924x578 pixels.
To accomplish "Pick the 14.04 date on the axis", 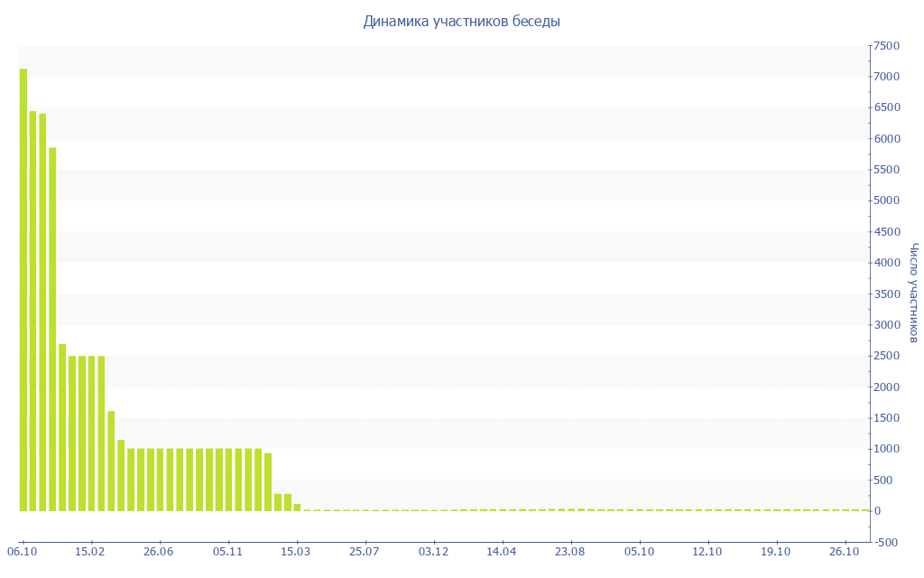I will 502,551.
